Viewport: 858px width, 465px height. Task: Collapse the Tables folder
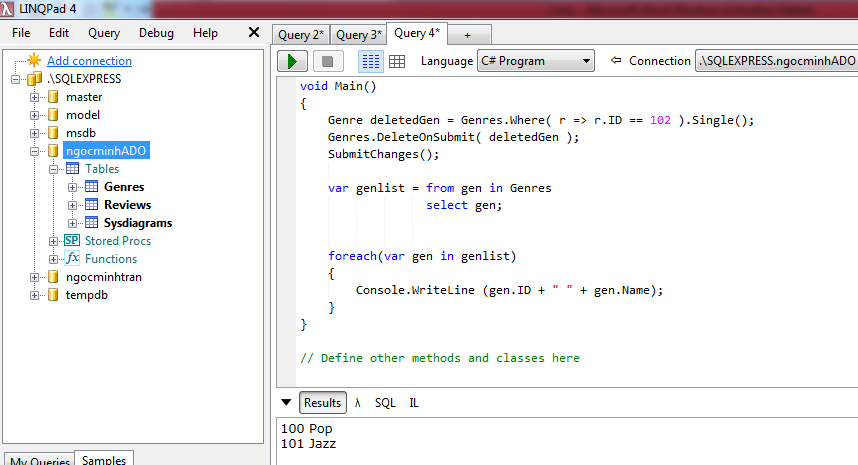click(x=53, y=170)
